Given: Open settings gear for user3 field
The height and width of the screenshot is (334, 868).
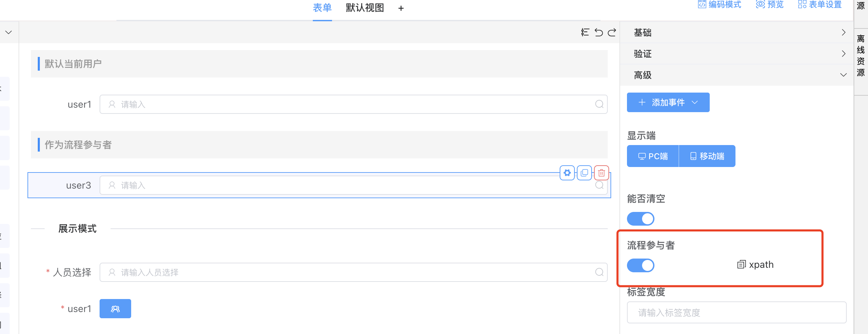Looking at the screenshot, I should (x=567, y=173).
